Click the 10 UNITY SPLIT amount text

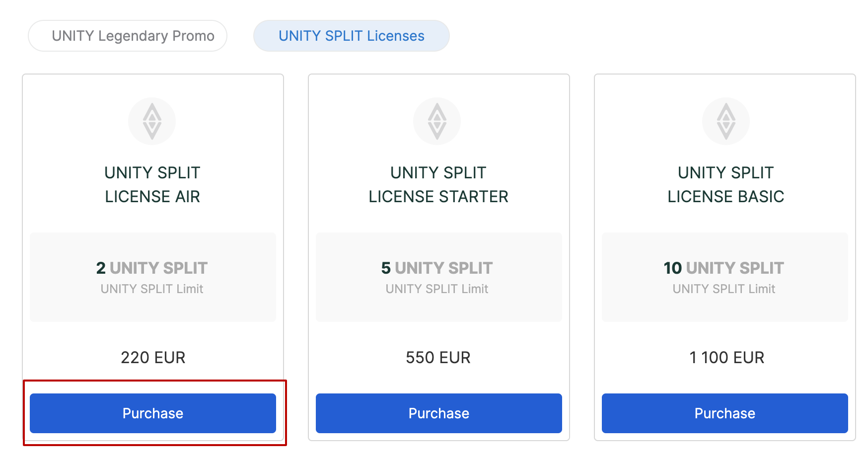(723, 268)
